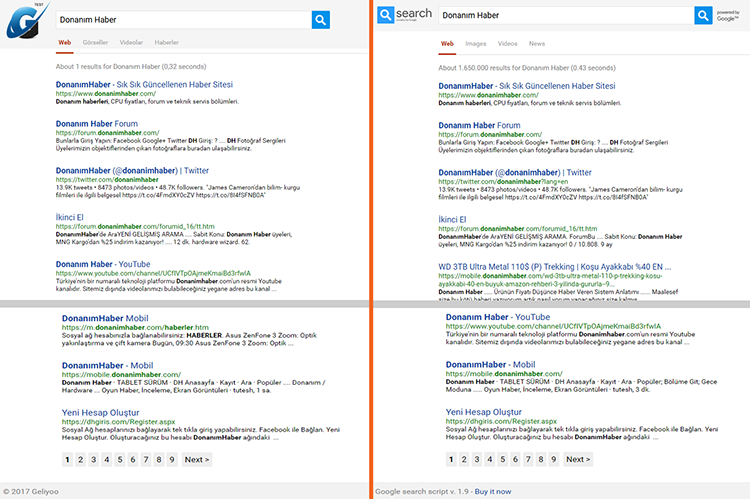Click the https://forum.donanimhaber.com/ URL in right pane
Screen dimensions: 750x499
490,134
